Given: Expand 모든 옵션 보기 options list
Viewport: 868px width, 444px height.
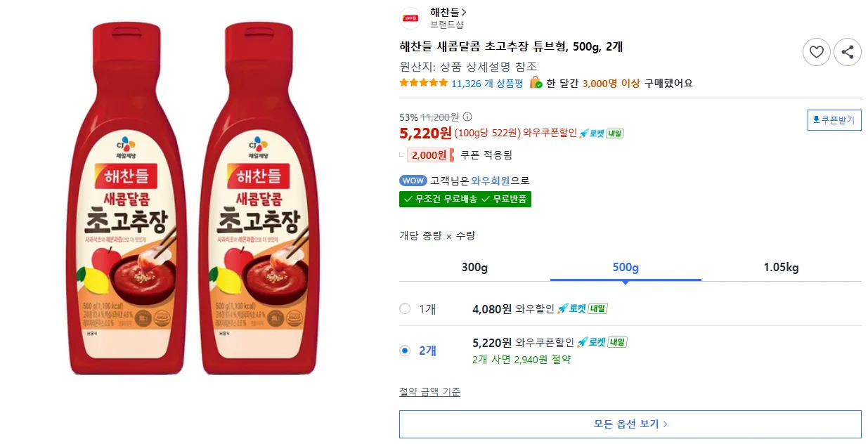Looking at the screenshot, I should tap(630, 424).
